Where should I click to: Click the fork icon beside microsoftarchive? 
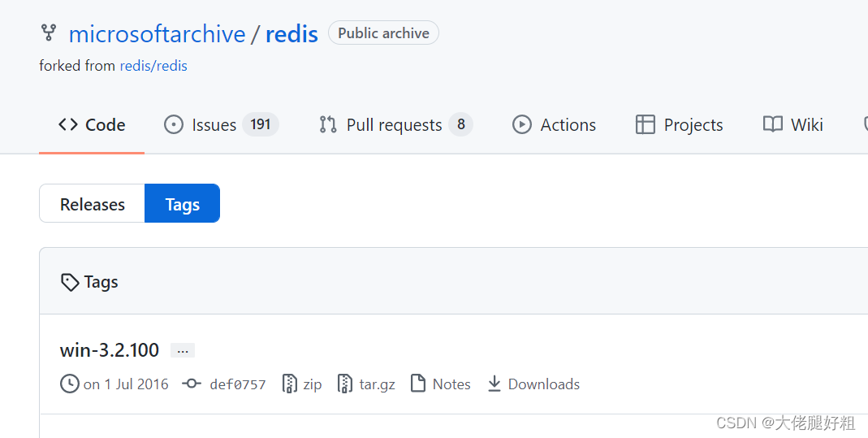tap(49, 33)
